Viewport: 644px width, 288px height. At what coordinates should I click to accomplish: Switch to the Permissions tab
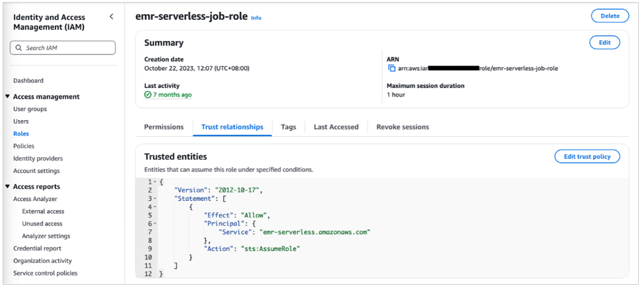164,127
